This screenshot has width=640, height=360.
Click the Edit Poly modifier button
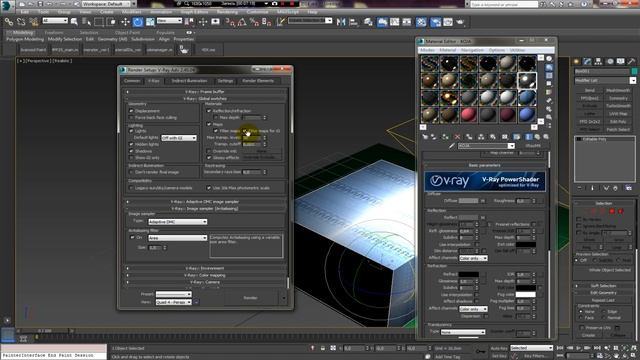[x=618, y=121]
